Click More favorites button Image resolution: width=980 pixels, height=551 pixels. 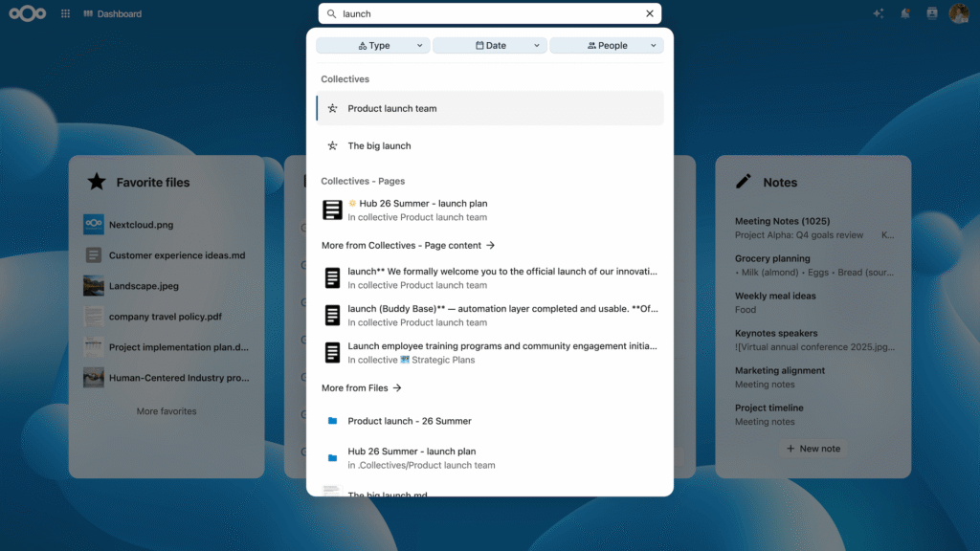tap(167, 411)
